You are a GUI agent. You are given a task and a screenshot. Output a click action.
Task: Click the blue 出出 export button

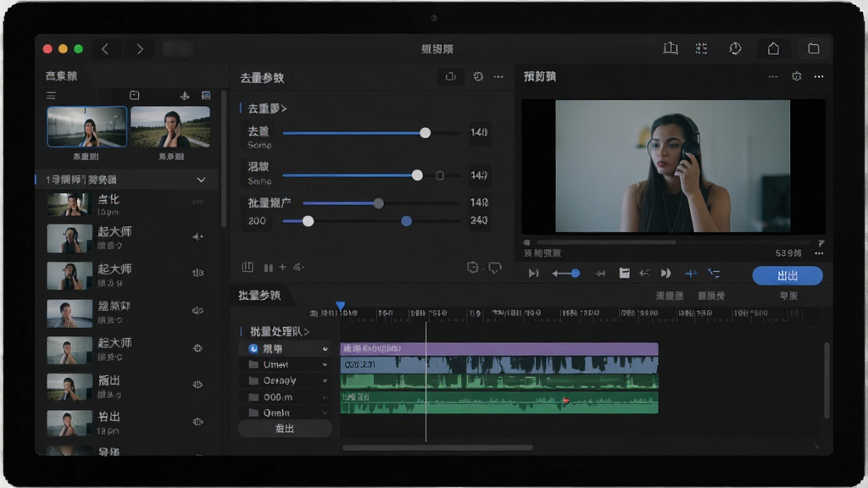tap(787, 275)
